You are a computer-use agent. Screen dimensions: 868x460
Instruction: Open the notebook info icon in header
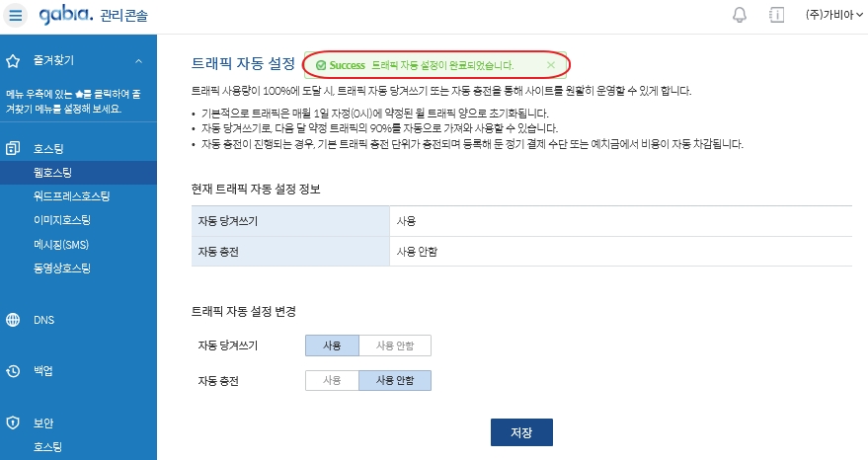[777, 15]
